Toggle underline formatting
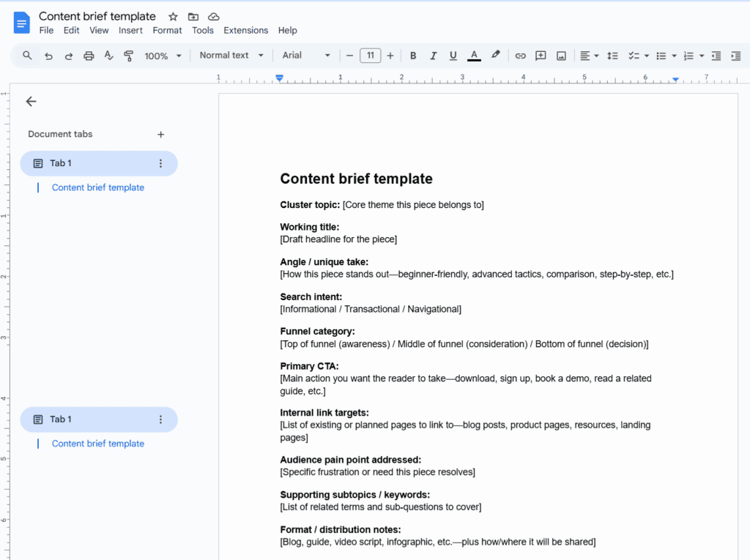Image resolution: width=750 pixels, height=560 pixels. (453, 56)
